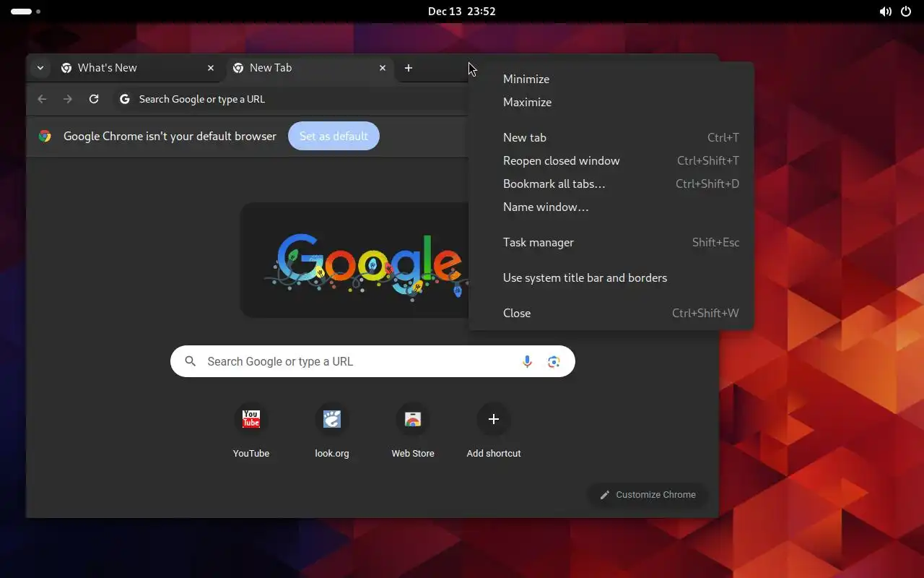Screen dimensions: 924x578
Task: Reload the page
Action: pyautogui.click(x=94, y=99)
